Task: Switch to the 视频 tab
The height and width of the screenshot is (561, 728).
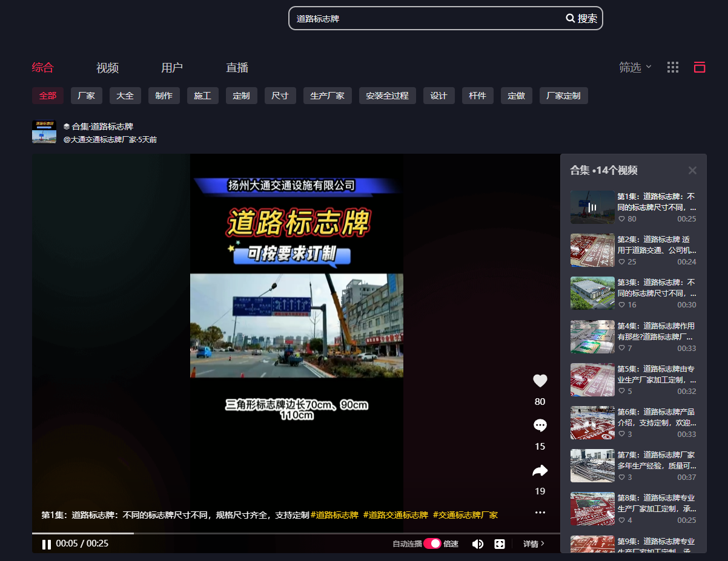Action: (107, 68)
